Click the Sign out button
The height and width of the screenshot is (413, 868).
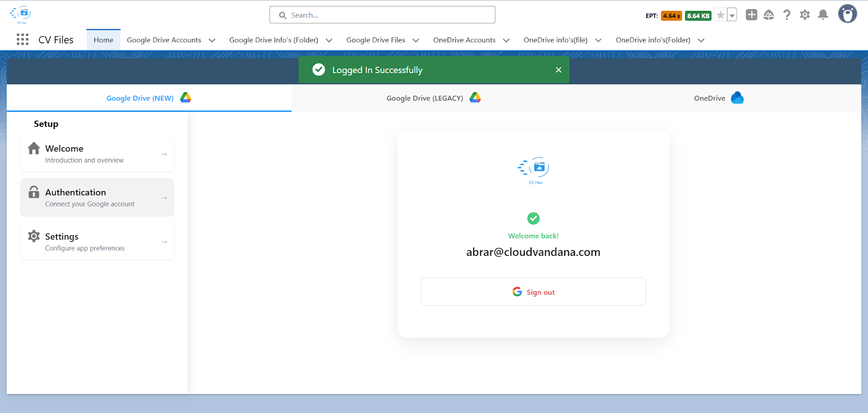coord(533,292)
